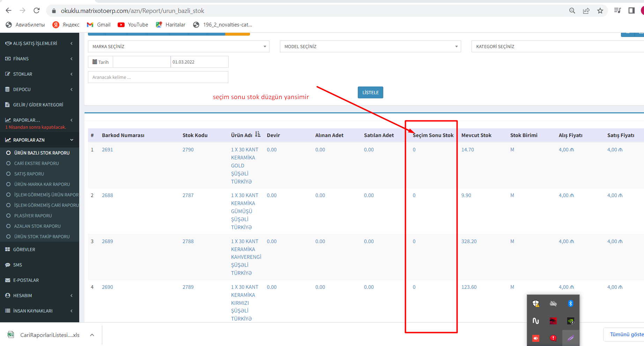Click the Tarih calendar icon

click(x=95, y=62)
